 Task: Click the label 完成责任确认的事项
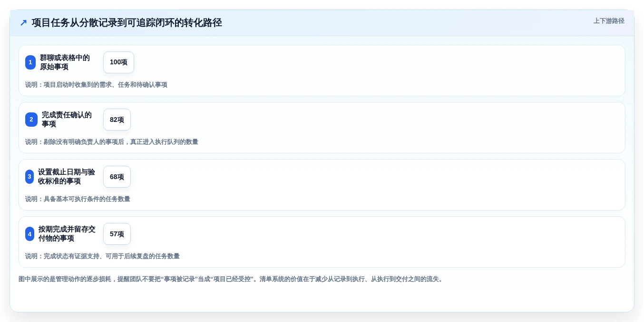coord(67,120)
